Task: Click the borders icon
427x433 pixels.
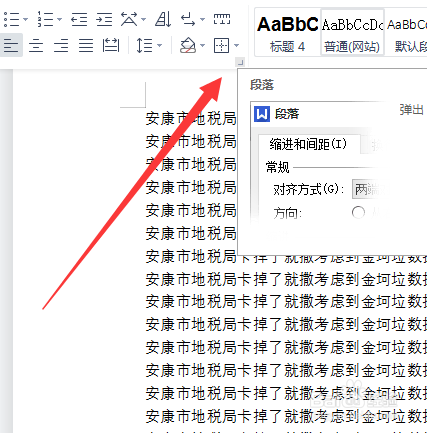Action: [x=222, y=45]
